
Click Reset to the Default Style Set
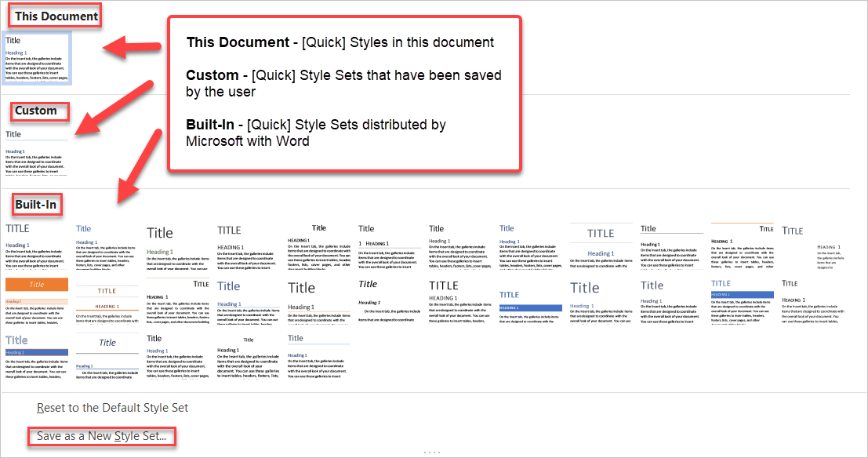[x=113, y=408]
